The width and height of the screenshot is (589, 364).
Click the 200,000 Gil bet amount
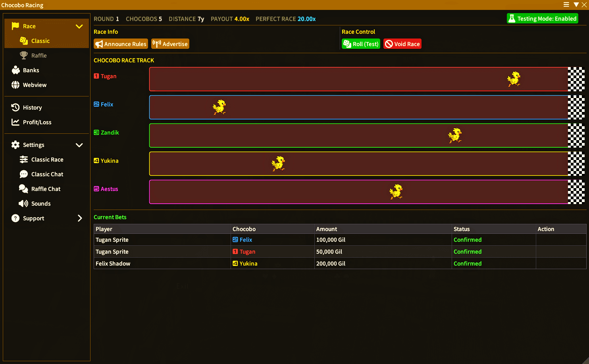click(331, 264)
